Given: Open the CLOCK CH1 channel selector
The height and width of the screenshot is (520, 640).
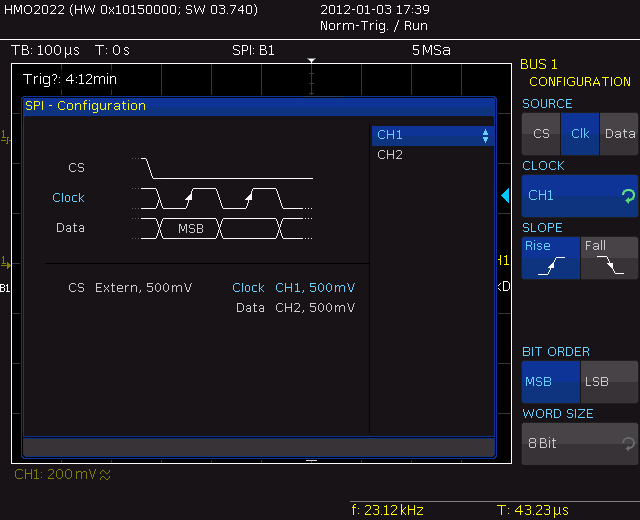Looking at the screenshot, I should pos(580,196).
